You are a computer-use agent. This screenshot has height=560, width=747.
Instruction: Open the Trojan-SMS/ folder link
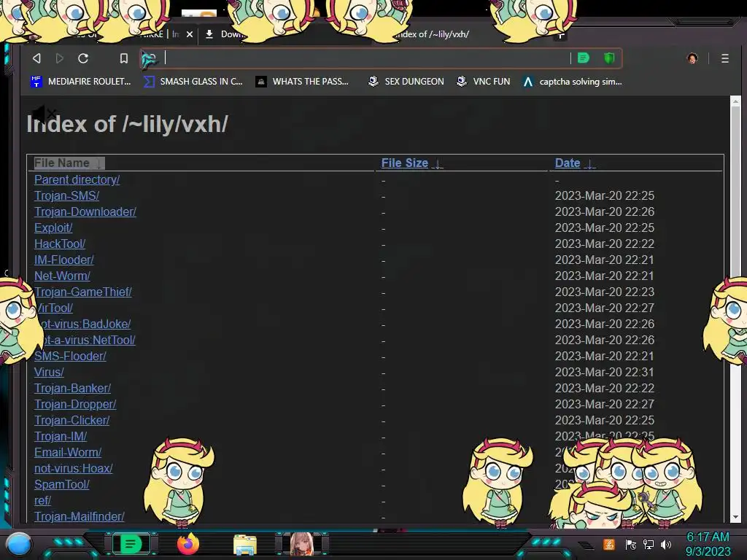tap(66, 195)
